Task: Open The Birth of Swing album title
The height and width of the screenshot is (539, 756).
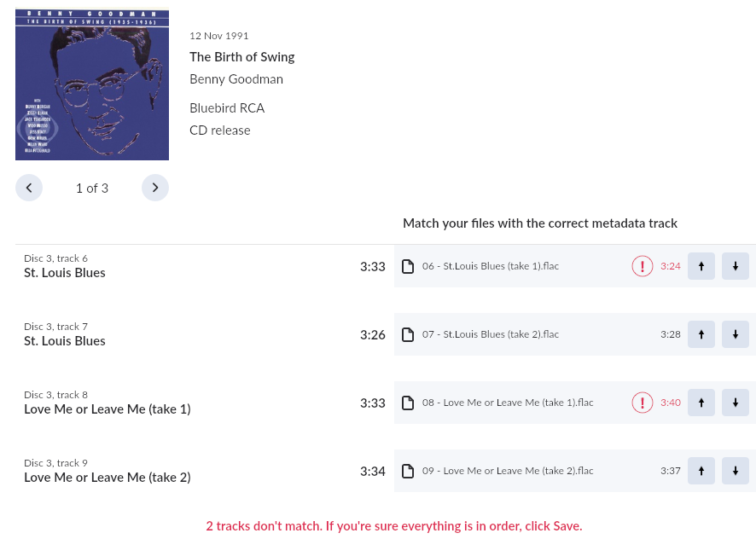Action: [x=241, y=57]
